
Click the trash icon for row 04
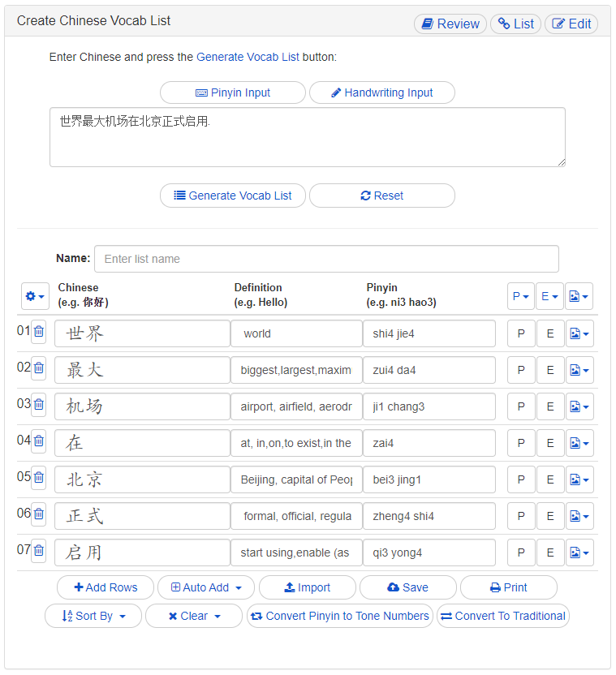coord(38,441)
